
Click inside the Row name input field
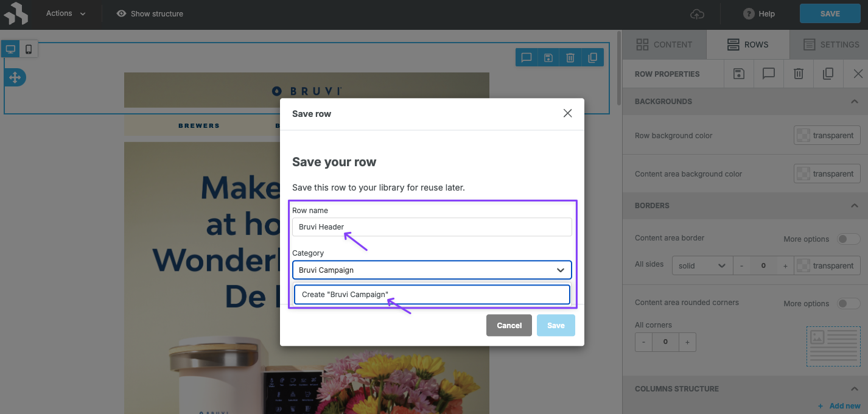(432, 226)
